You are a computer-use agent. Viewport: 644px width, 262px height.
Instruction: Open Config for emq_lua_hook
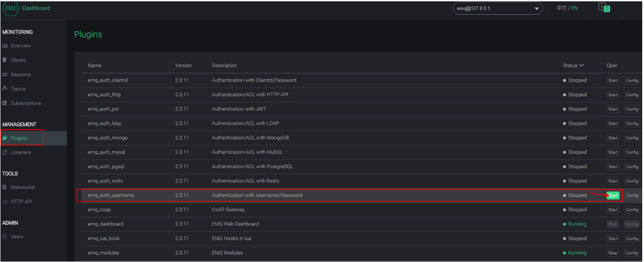click(x=632, y=238)
